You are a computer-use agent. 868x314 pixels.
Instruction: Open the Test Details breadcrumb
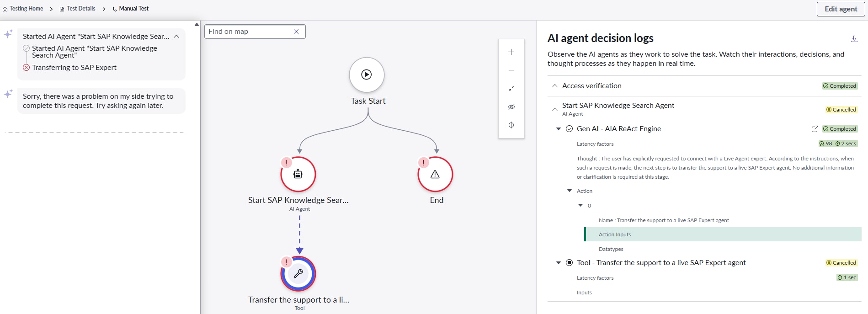point(81,9)
